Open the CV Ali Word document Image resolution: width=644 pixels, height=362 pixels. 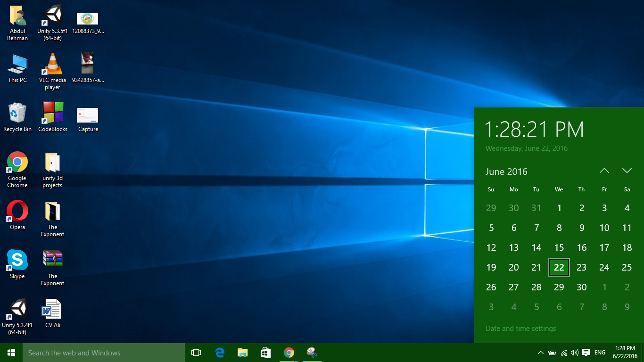[x=52, y=309]
